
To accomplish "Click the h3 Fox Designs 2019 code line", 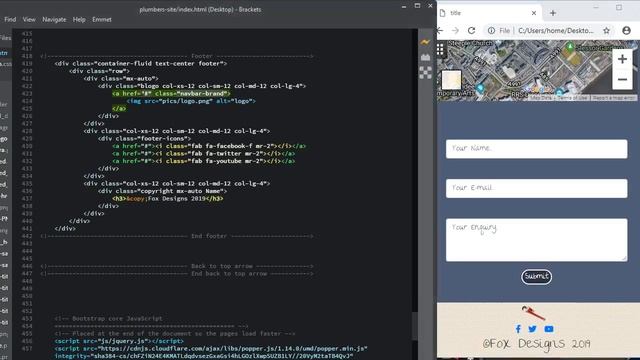I will point(168,199).
